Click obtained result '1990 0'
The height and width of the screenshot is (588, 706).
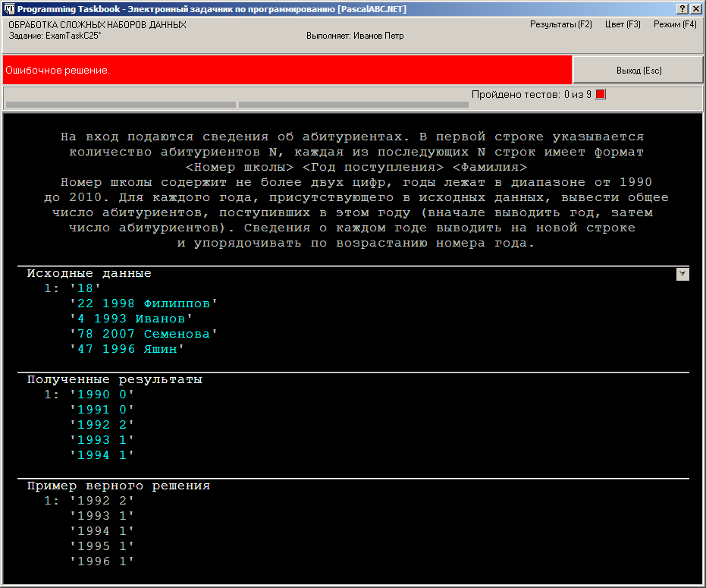tap(102, 395)
